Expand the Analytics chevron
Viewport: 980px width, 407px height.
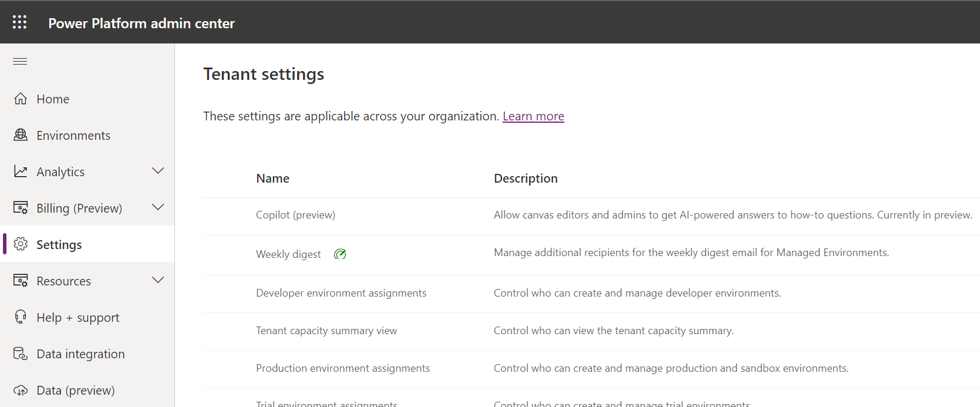(158, 171)
